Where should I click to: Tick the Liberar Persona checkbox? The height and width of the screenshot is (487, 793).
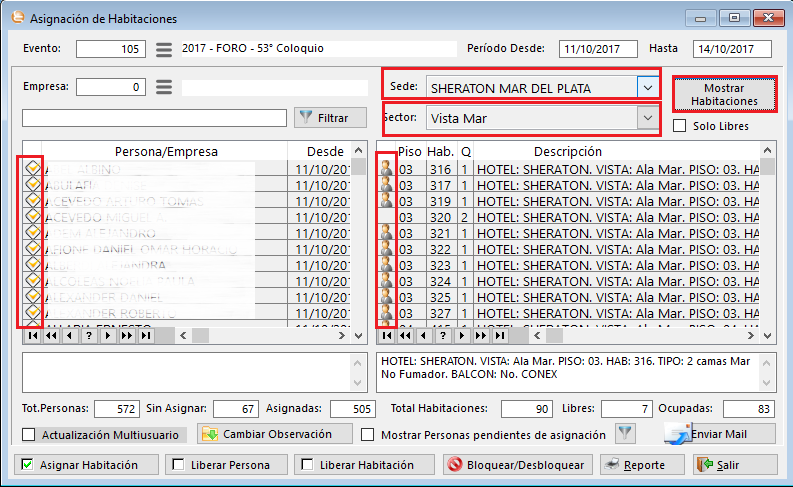coord(178,465)
